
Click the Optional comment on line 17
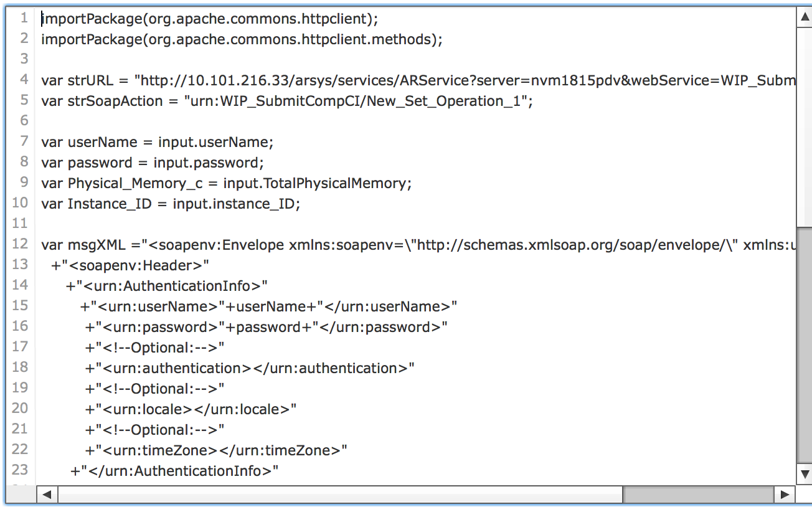[155, 348]
